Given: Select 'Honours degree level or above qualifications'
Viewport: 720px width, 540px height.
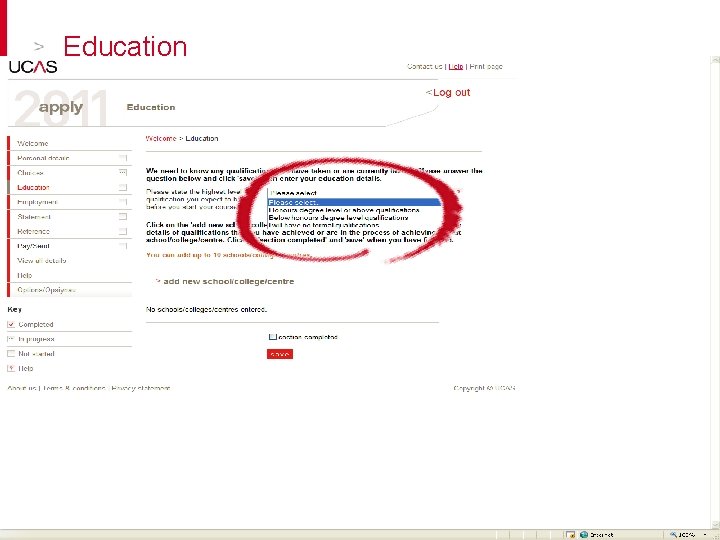Looking at the screenshot, I should coord(344,210).
